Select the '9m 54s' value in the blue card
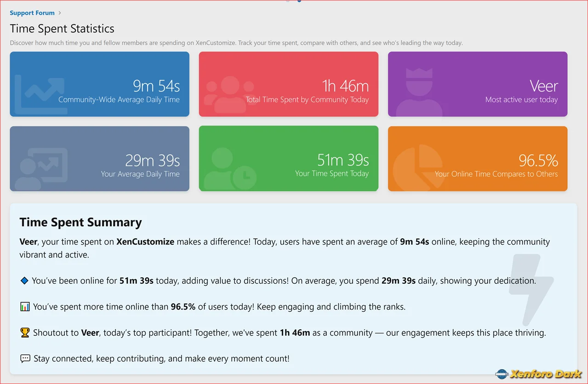 156,86
